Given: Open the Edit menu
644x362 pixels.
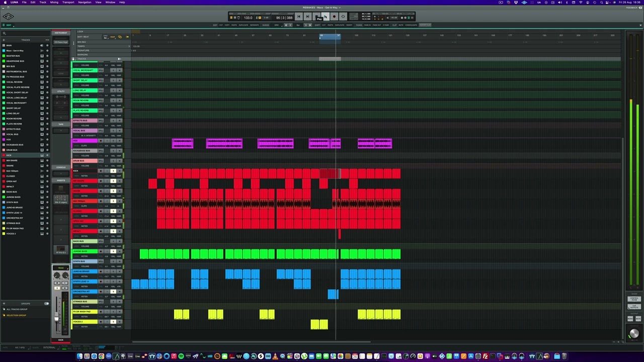Looking at the screenshot, I should pos(33,2).
